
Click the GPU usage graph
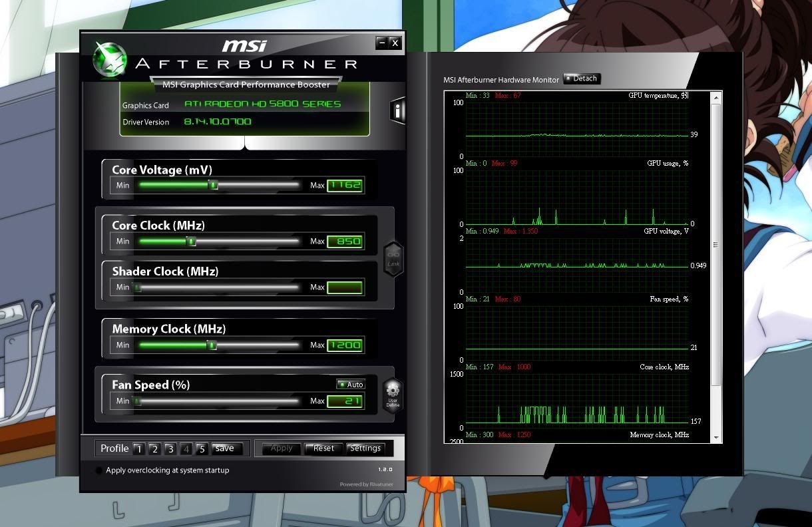577,197
